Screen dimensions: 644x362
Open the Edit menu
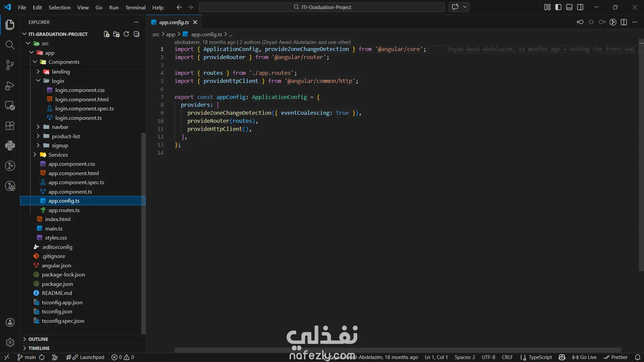tap(37, 7)
